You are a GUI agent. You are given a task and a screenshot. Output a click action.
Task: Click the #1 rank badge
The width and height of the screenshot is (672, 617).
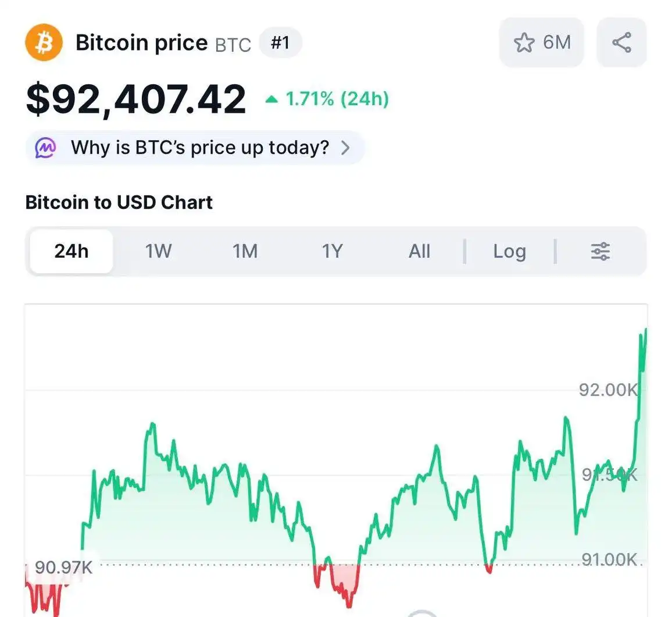coord(281,42)
